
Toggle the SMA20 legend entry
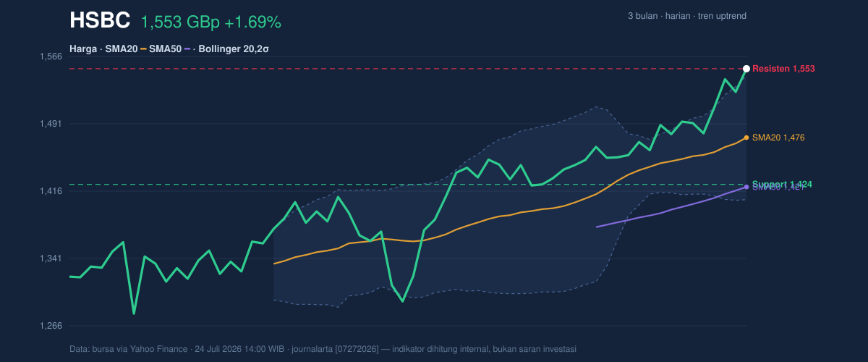[122, 49]
